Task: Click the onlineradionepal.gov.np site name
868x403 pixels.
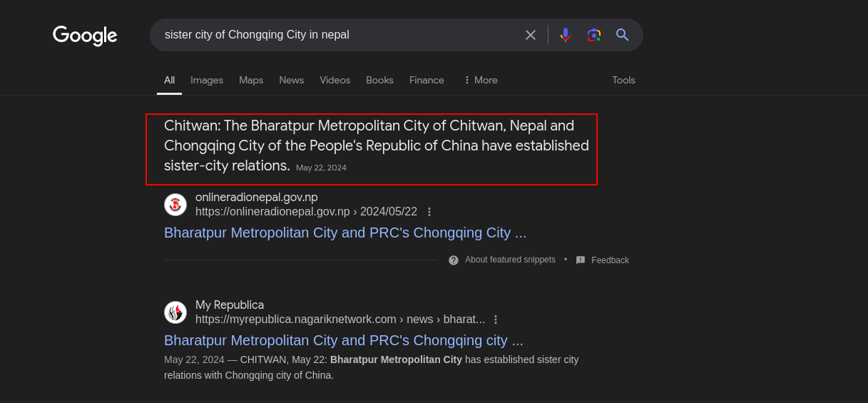Action: [x=257, y=198]
